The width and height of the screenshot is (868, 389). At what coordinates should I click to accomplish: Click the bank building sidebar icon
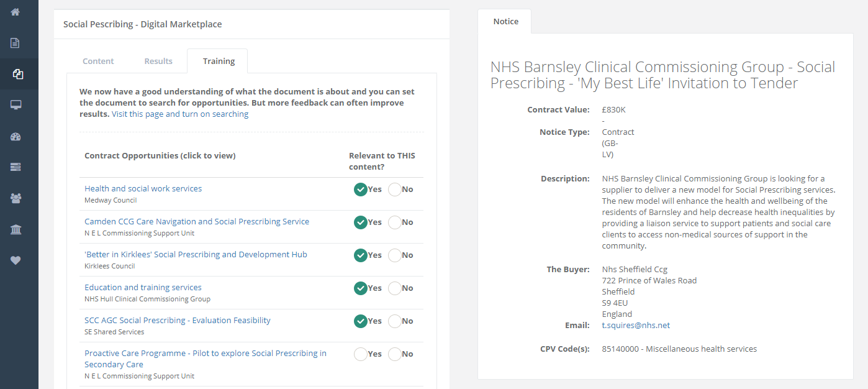16,230
